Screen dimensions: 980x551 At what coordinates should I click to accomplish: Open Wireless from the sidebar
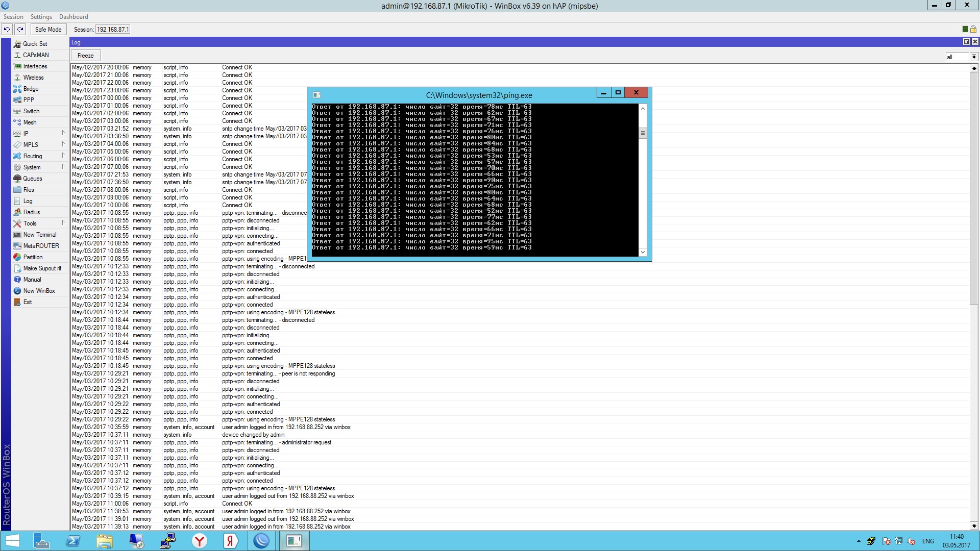(x=33, y=78)
